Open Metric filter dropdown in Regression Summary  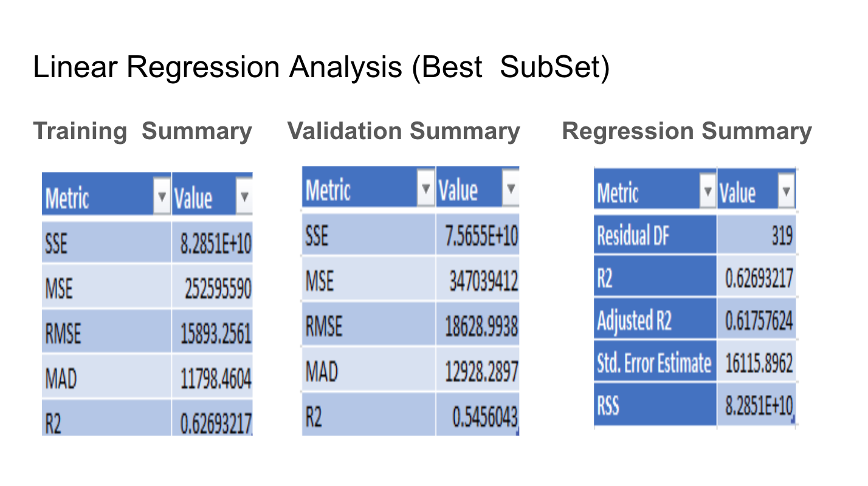pos(707,191)
